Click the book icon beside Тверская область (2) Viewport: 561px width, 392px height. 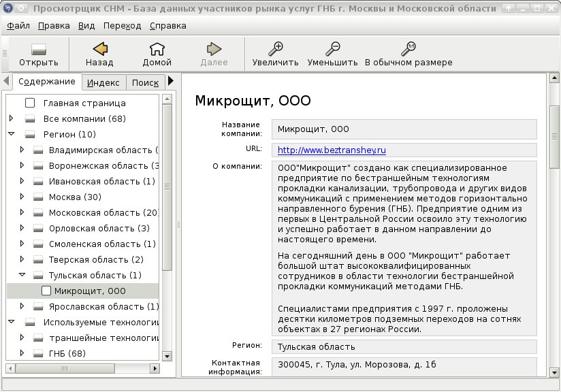pyautogui.click(x=38, y=260)
